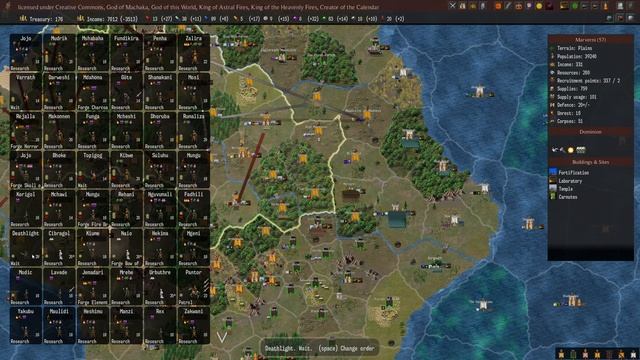
Task: Select commander Topigog card
Action: pos(93,170)
